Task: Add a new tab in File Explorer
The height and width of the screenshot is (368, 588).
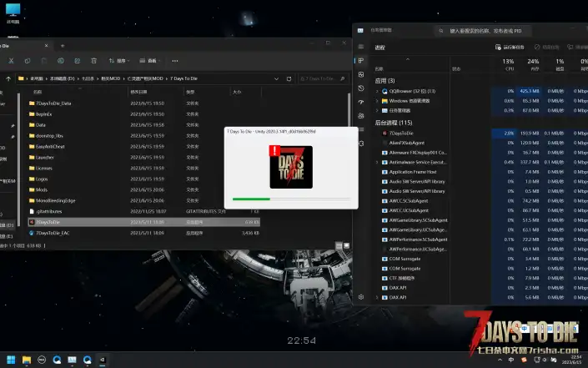Action: point(63,46)
